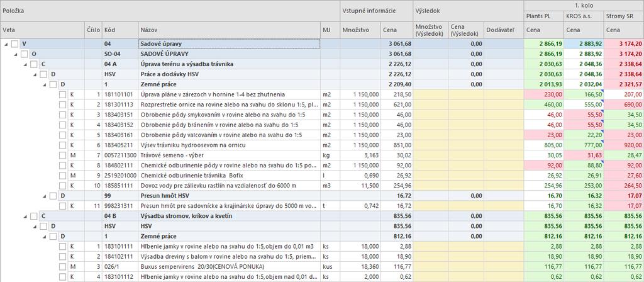
Task: Click the Dodávateľ column header
Action: tap(504, 30)
